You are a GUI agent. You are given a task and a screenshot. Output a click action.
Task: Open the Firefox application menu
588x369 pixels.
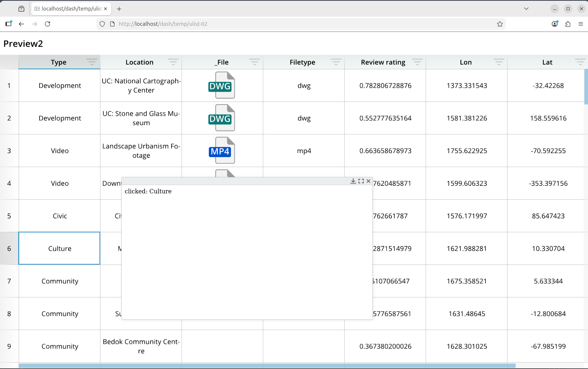pyautogui.click(x=581, y=24)
